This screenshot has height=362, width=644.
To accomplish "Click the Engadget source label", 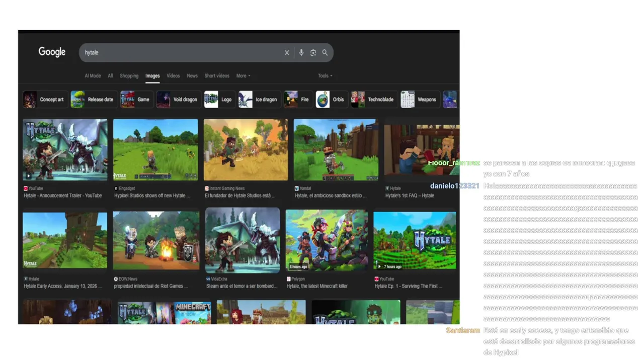I will click(127, 189).
